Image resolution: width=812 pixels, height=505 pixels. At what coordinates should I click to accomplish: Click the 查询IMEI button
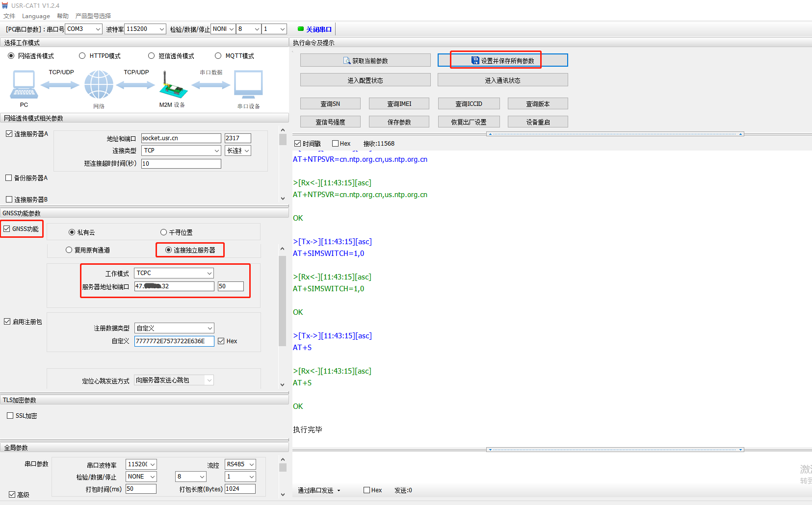[x=399, y=104]
